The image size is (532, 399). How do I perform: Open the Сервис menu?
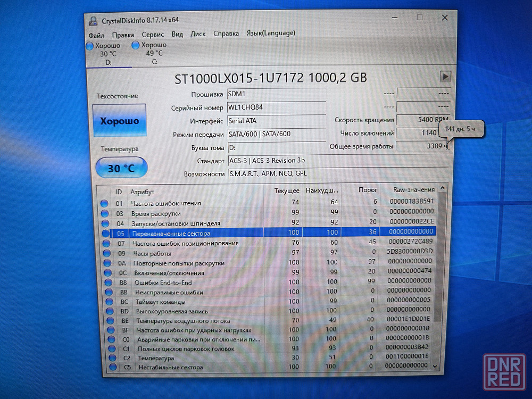tap(153, 34)
